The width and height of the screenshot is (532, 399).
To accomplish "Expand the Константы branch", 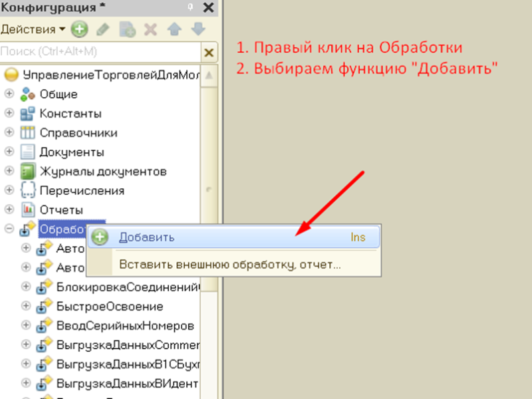I will (x=9, y=113).
